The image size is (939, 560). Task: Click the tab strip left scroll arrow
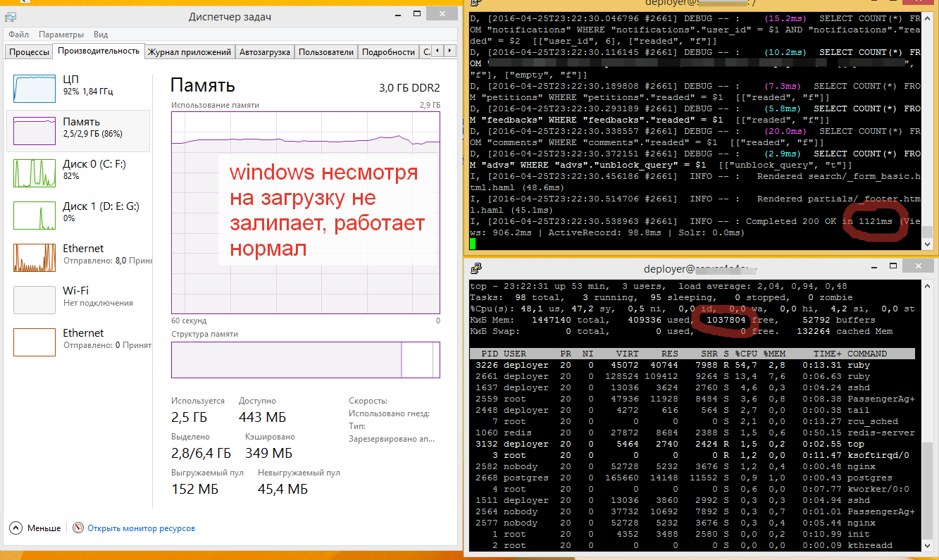click(437, 51)
